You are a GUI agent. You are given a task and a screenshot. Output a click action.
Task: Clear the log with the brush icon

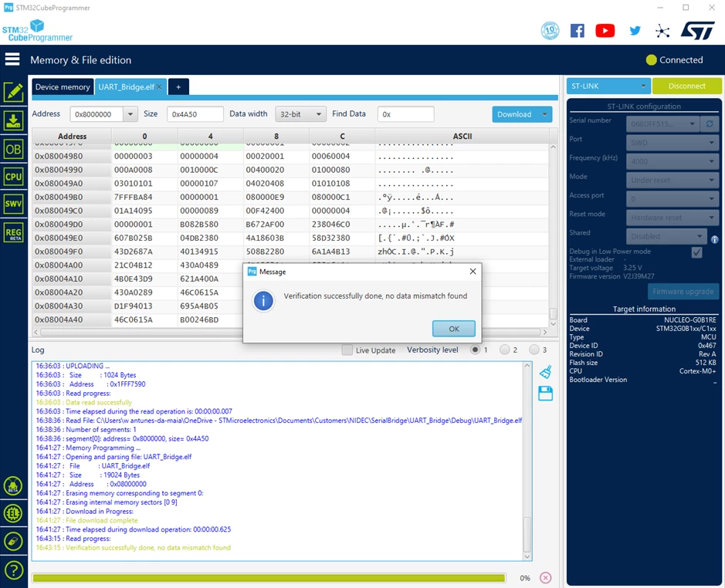coord(546,372)
